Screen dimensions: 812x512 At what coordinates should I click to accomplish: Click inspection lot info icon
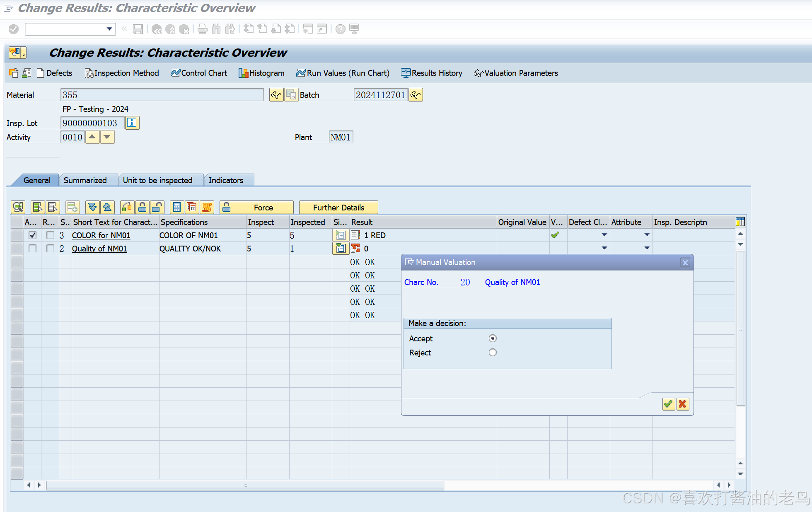tap(132, 123)
